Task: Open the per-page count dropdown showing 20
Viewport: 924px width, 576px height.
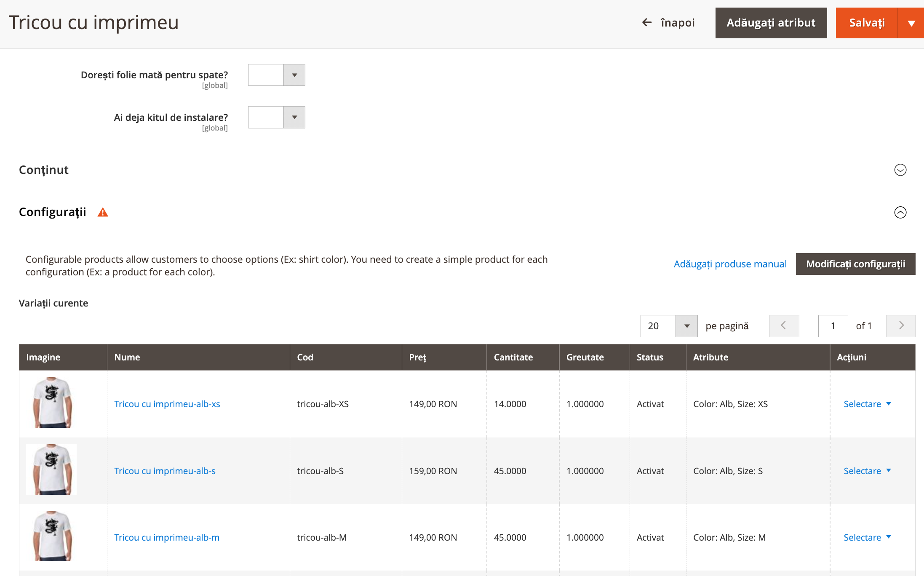Action: click(x=669, y=326)
